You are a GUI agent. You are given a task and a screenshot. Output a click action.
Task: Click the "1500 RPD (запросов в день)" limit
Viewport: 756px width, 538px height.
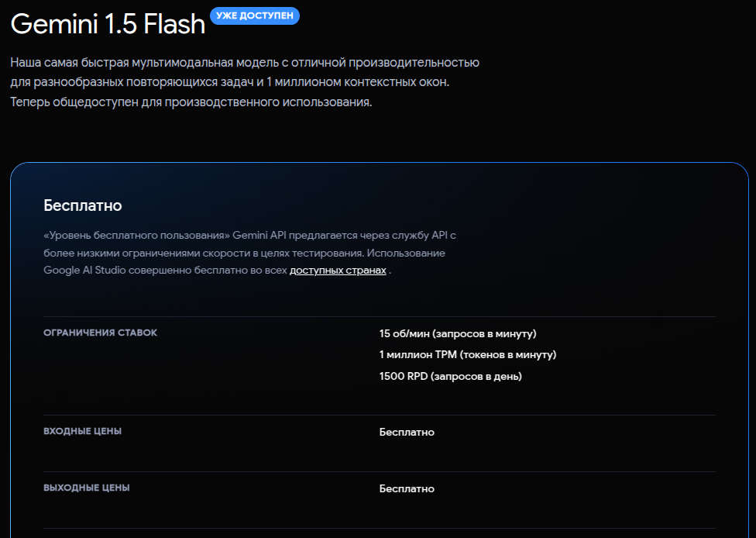450,377
